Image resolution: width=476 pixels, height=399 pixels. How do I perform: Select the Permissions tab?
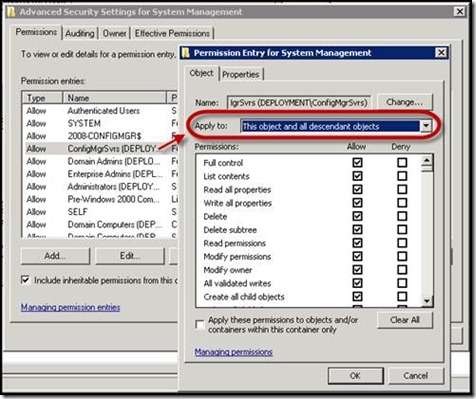point(36,32)
